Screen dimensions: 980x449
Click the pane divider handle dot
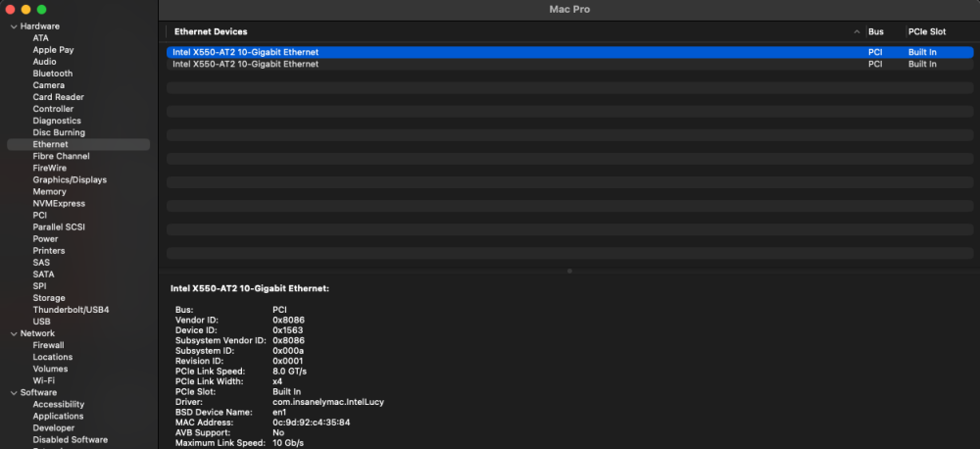569,271
